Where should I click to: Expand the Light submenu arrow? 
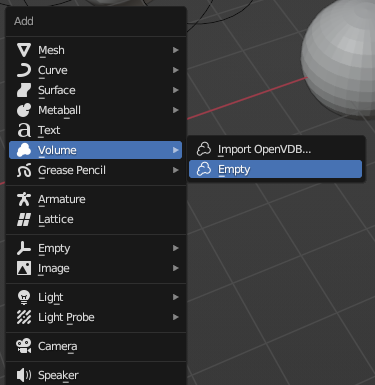point(176,297)
